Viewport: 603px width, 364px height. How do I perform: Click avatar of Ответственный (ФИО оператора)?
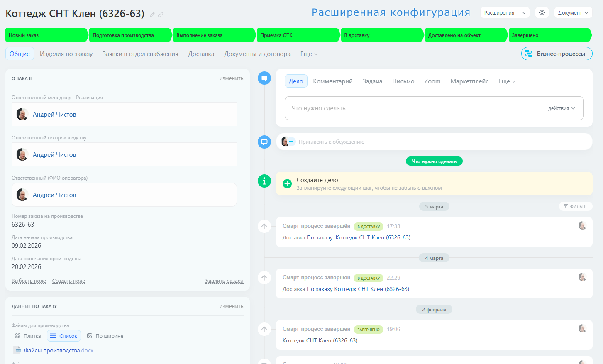pyautogui.click(x=22, y=195)
